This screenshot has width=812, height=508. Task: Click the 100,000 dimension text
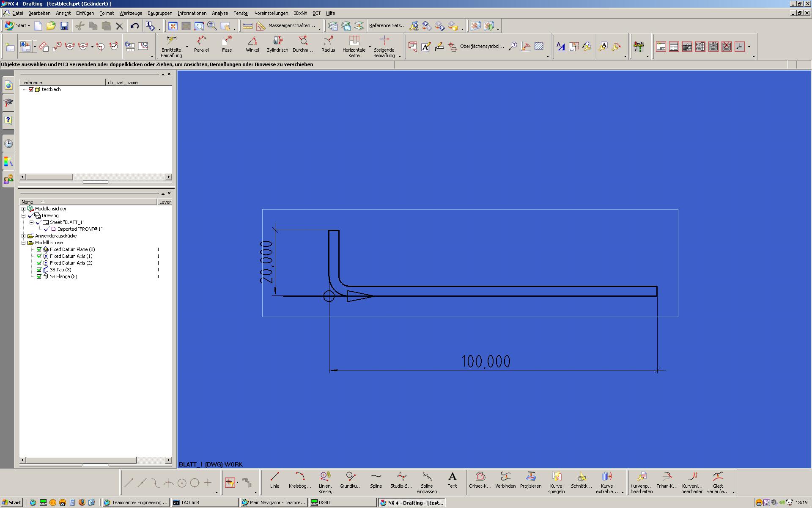click(x=486, y=361)
